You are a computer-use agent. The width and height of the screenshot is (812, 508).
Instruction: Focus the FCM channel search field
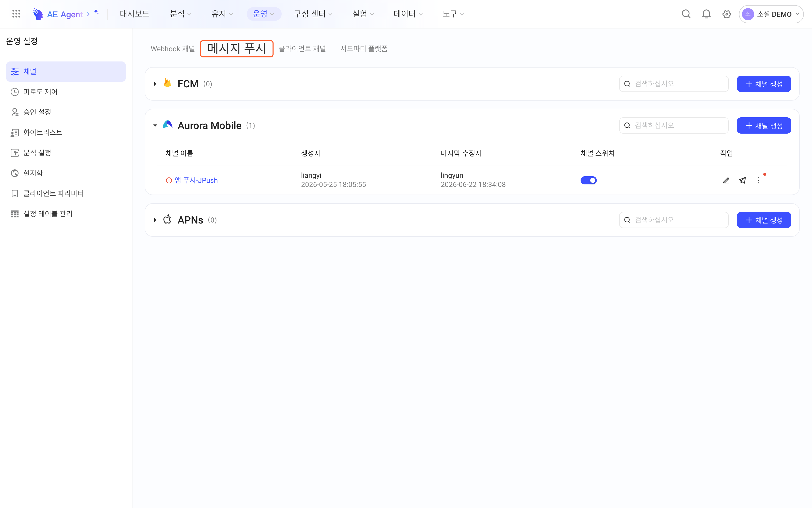pos(674,84)
